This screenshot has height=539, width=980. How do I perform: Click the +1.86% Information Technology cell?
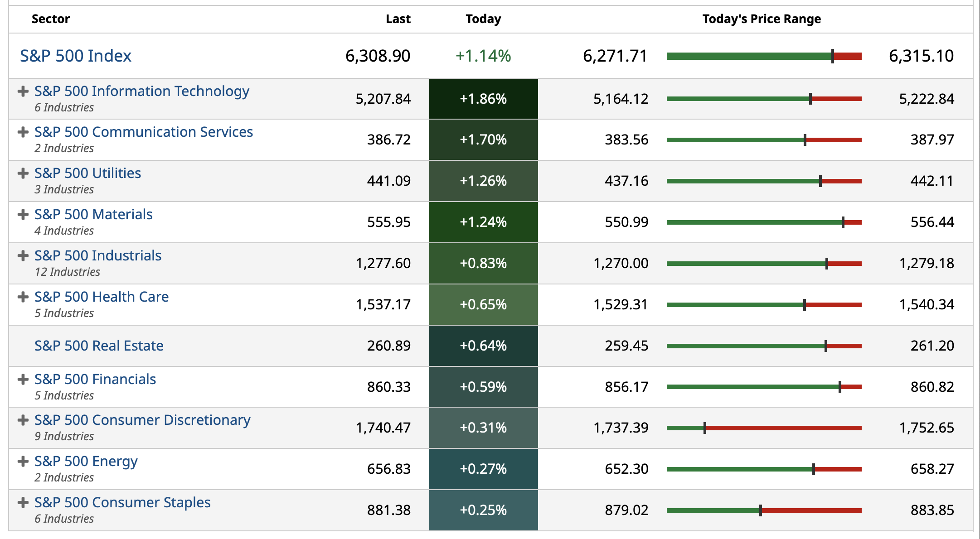pyautogui.click(x=483, y=99)
